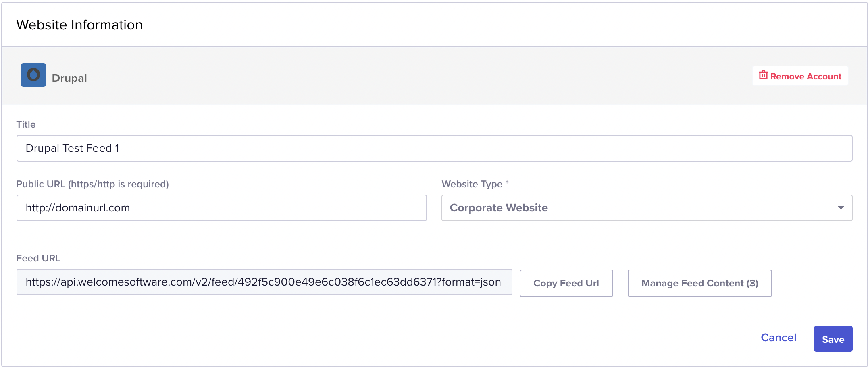Image resolution: width=868 pixels, height=367 pixels.
Task: Click the Website Type label
Action: (x=475, y=184)
